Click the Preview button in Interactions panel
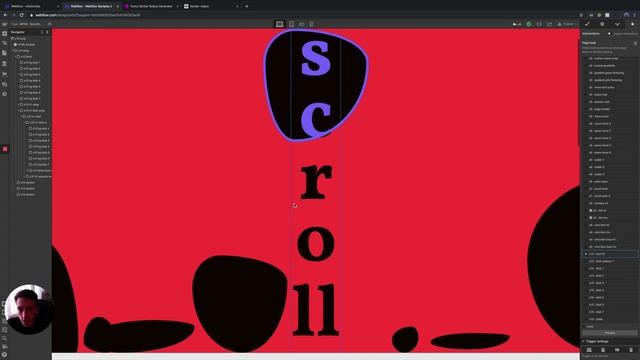The height and width of the screenshot is (360, 640). pyautogui.click(x=610, y=333)
